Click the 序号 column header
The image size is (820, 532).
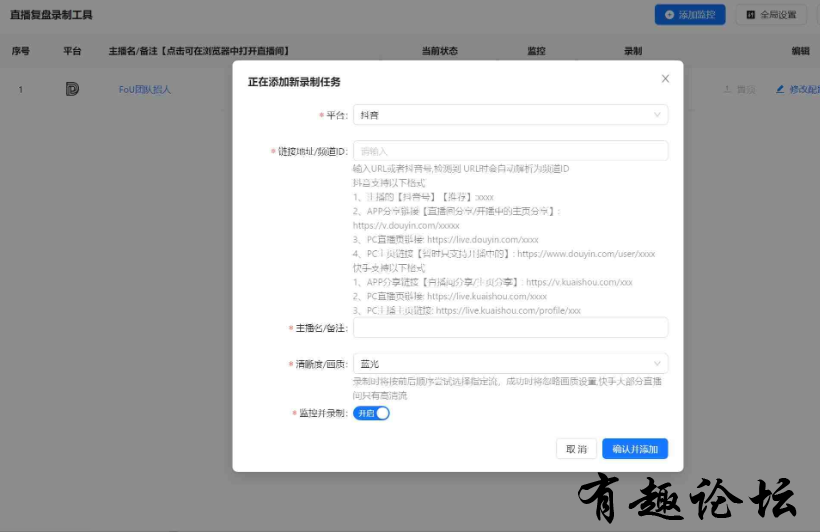click(21, 51)
